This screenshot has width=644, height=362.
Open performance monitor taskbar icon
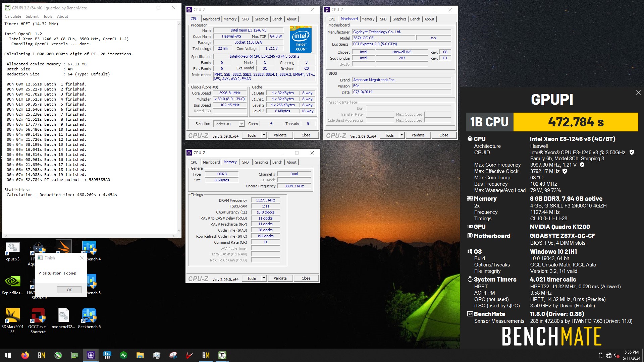point(157,355)
